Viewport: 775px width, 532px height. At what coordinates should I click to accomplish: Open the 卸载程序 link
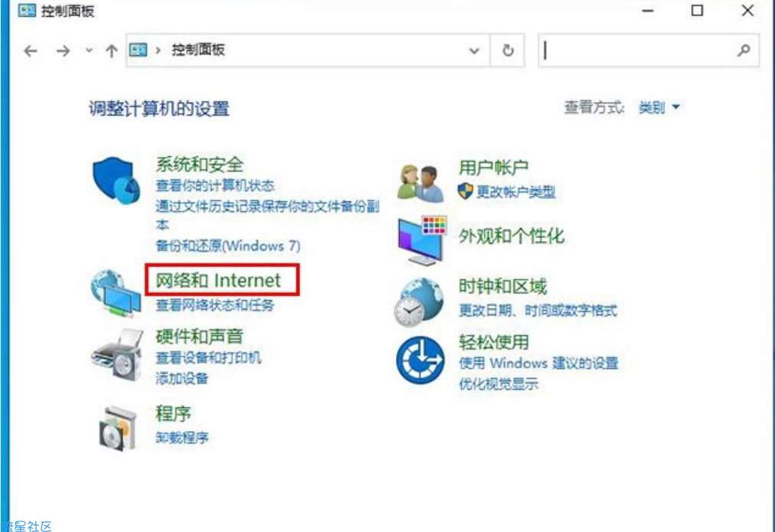[182, 438]
